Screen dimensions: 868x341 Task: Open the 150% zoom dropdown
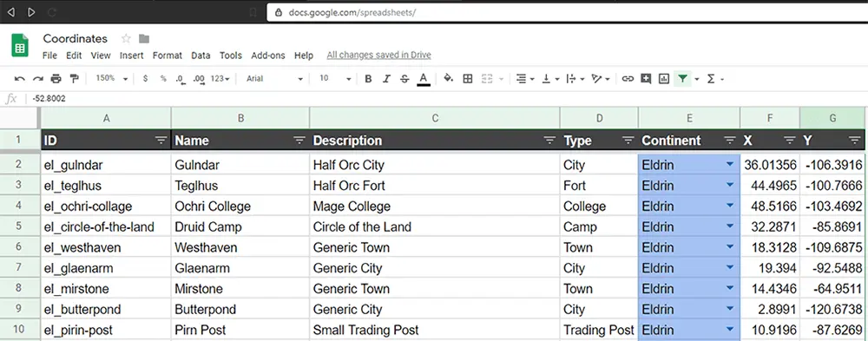click(x=111, y=79)
